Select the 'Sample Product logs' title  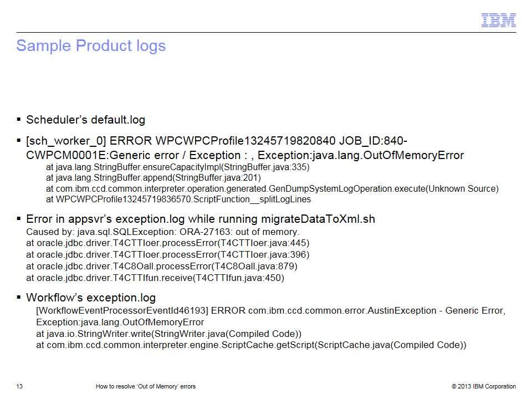(x=91, y=46)
